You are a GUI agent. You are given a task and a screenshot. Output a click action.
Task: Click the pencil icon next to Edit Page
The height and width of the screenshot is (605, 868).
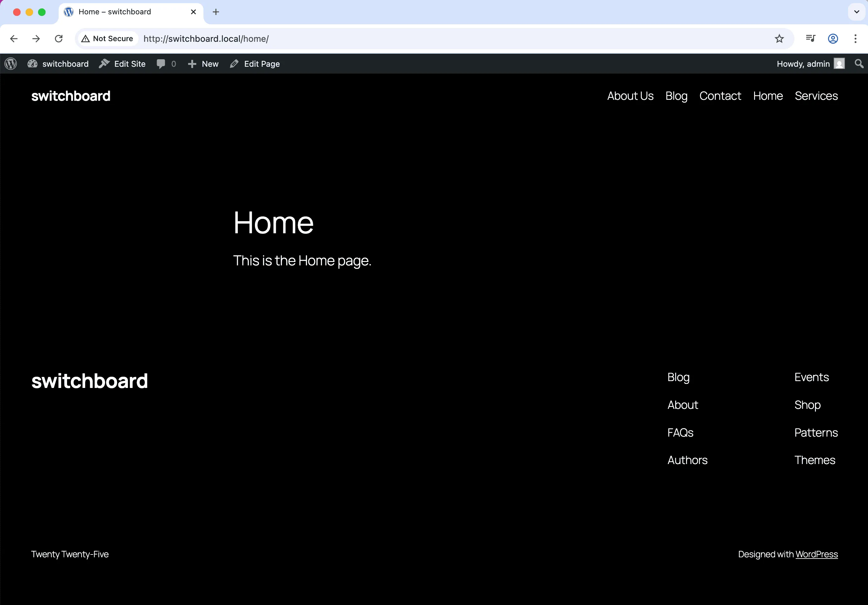[234, 64]
